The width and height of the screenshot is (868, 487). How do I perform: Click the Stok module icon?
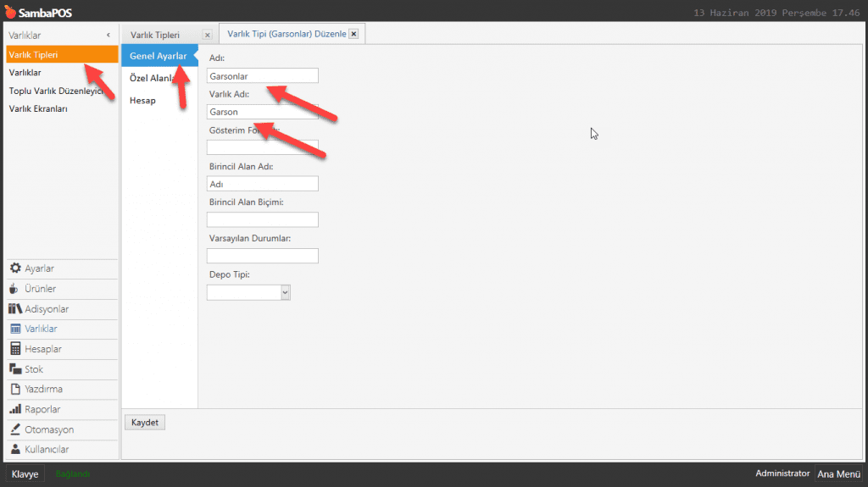tap(15, 369)
